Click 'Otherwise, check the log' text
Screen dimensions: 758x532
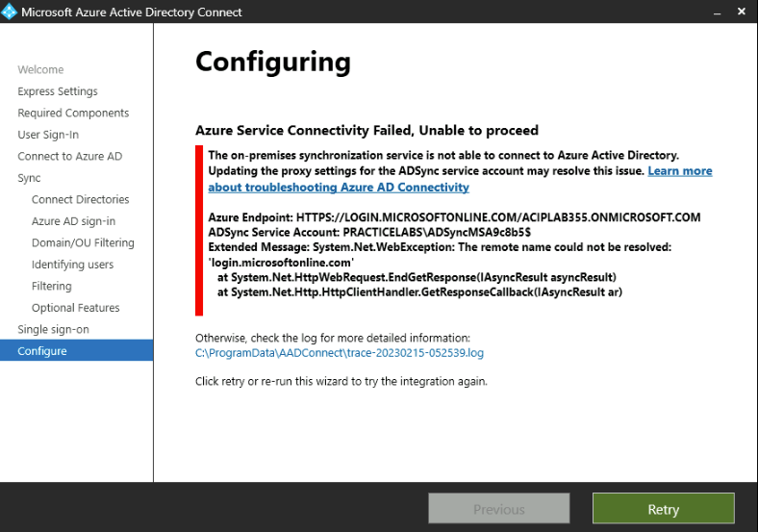333,338
